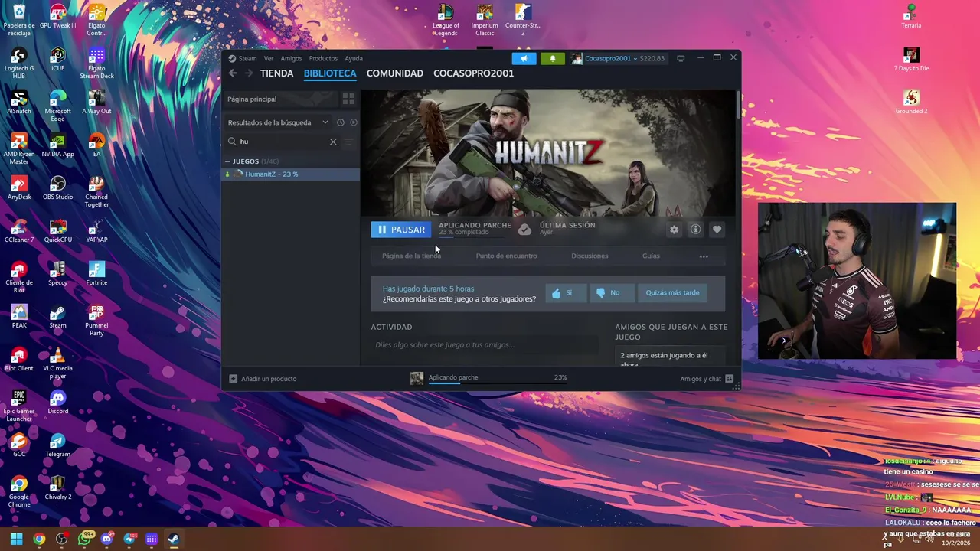This screenshot has height=551, width=980.
Task: Open advanced filter options next to search
Action: [348, 142]
